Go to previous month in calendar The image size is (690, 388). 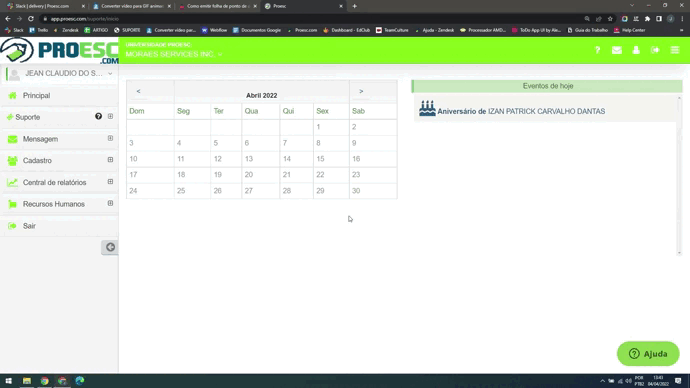pos(138,92)
